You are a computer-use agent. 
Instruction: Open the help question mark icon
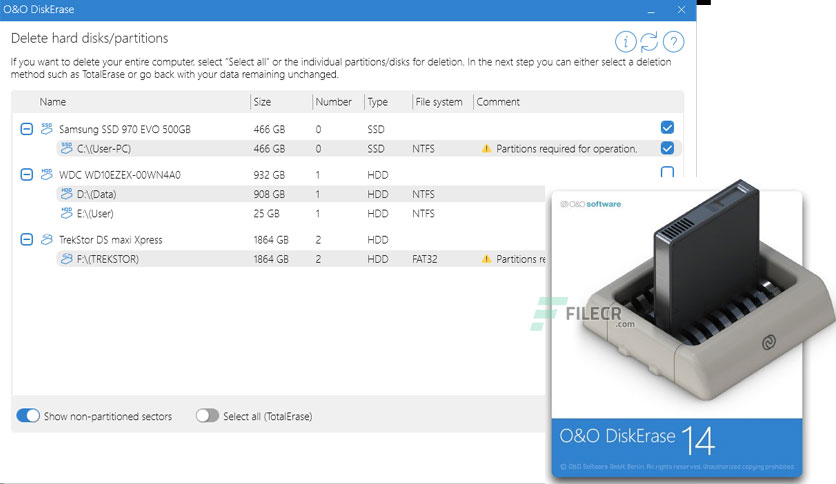tap(673, 42)
